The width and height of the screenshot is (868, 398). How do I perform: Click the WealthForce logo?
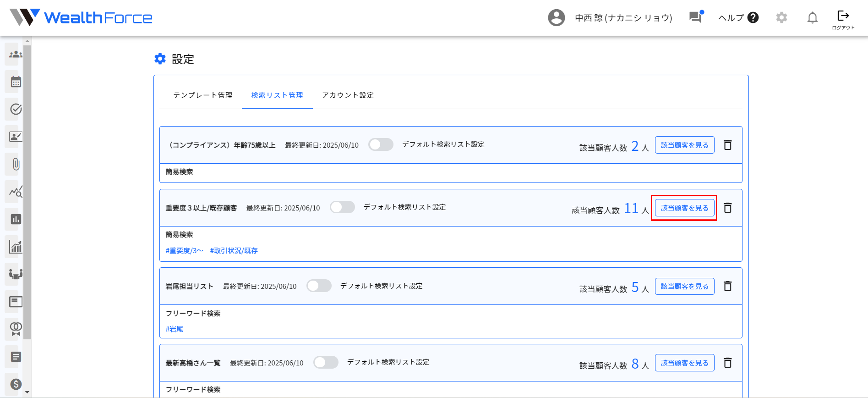(x=81, y=18)
